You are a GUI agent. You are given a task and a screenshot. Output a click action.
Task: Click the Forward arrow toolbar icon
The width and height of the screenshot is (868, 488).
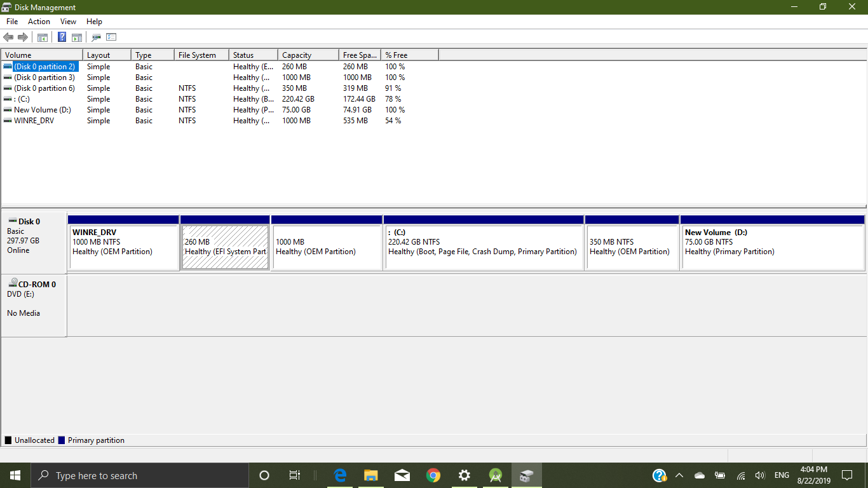[x=23, y=37]
